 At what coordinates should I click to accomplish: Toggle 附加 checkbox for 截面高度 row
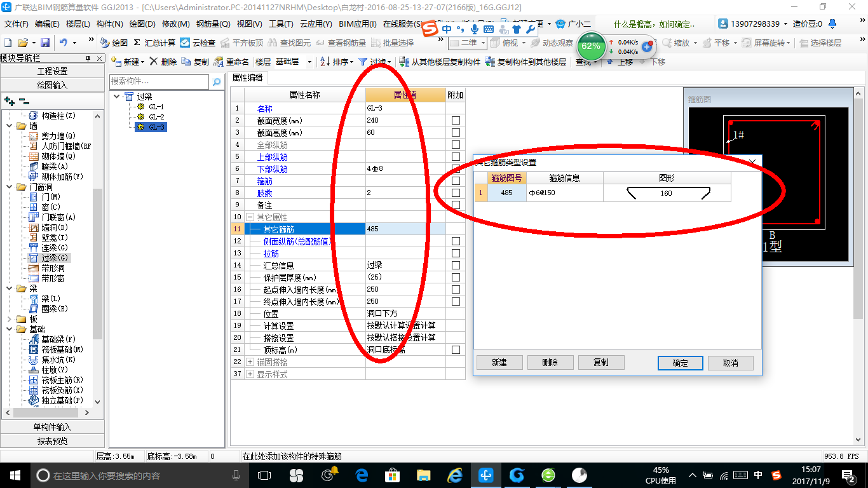(456, 132)
